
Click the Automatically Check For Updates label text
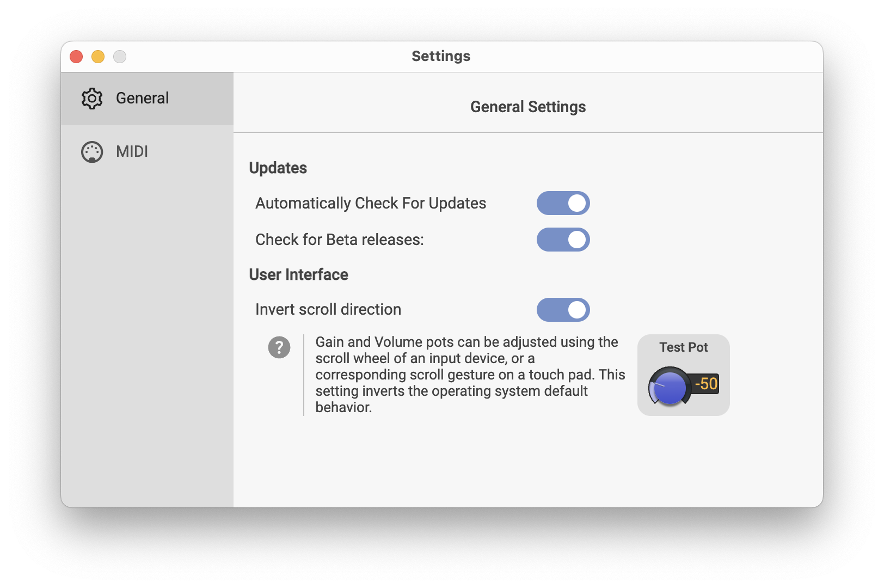pos(371,204)
